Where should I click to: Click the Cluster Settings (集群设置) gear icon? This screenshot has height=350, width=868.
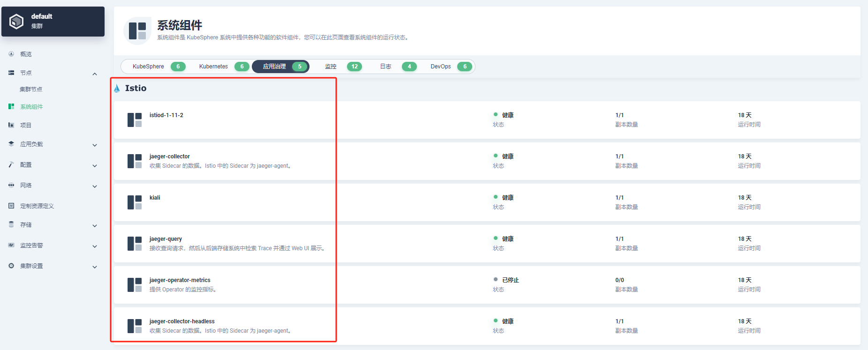[11, 266]
